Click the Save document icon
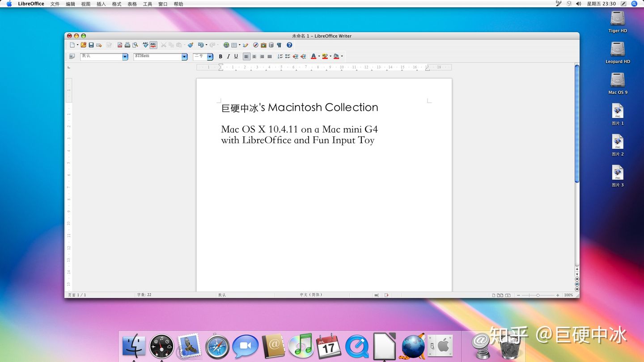 91,45
